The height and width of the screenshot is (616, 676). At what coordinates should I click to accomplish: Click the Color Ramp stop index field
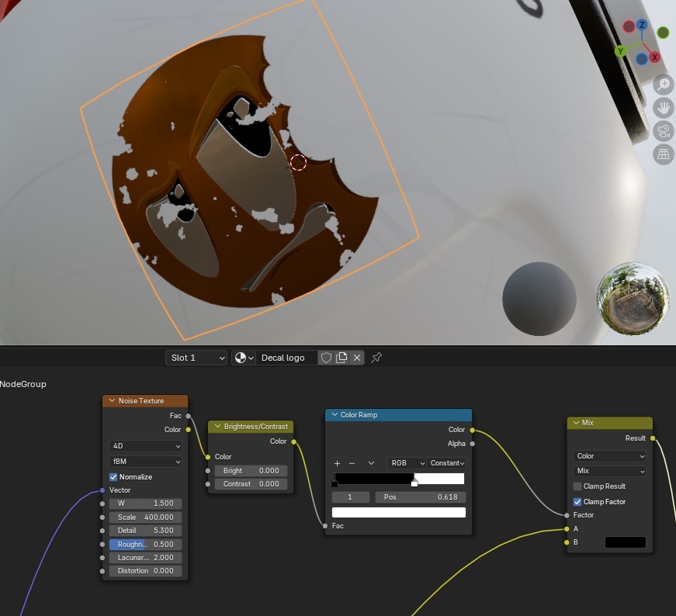(x=351, y=497)
